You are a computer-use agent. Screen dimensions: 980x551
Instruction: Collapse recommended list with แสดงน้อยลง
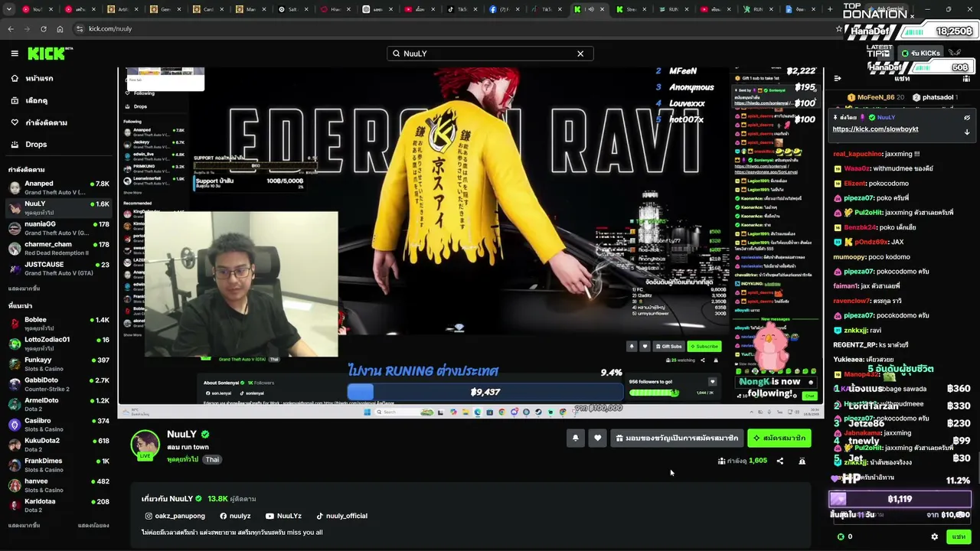[93, 526]
